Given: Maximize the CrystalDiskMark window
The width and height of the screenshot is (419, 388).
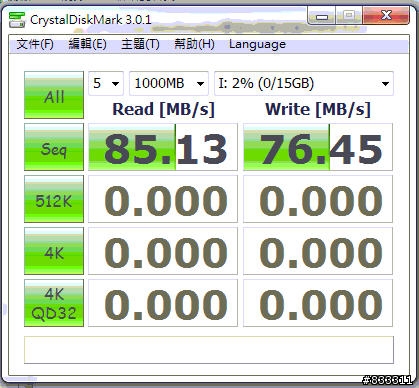Looking at the screenshot, I should [349, 16].
